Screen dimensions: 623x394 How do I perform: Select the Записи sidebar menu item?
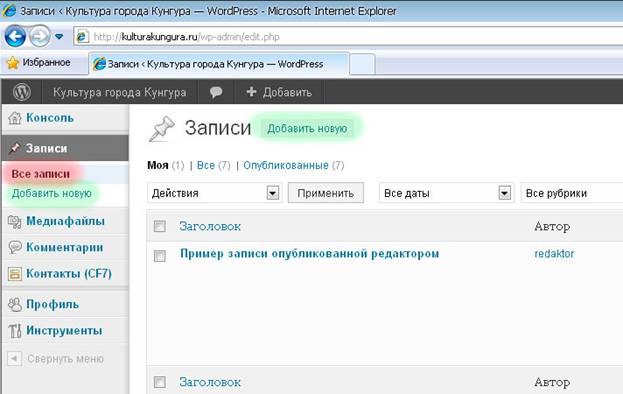coord(65,148)
